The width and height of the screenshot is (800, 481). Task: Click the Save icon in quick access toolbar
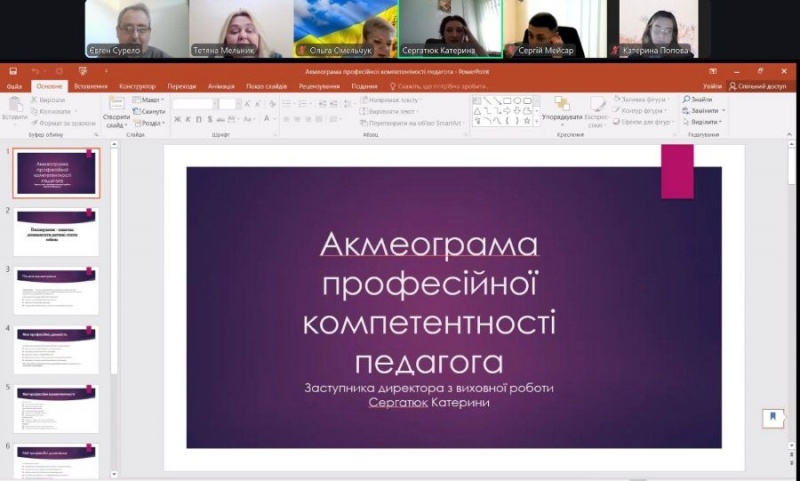pyautogui.click(x=13, y=72)
